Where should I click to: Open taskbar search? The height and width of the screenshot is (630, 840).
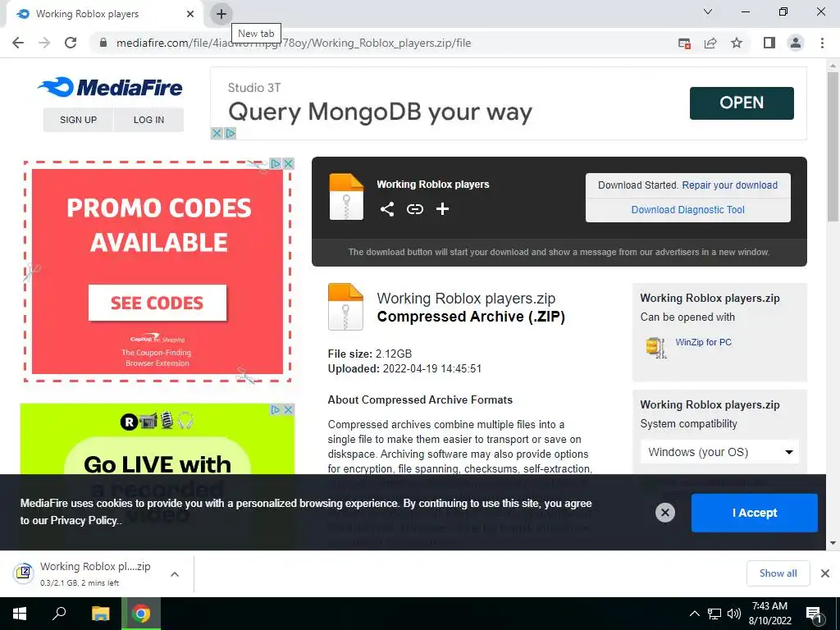[59, 614]
